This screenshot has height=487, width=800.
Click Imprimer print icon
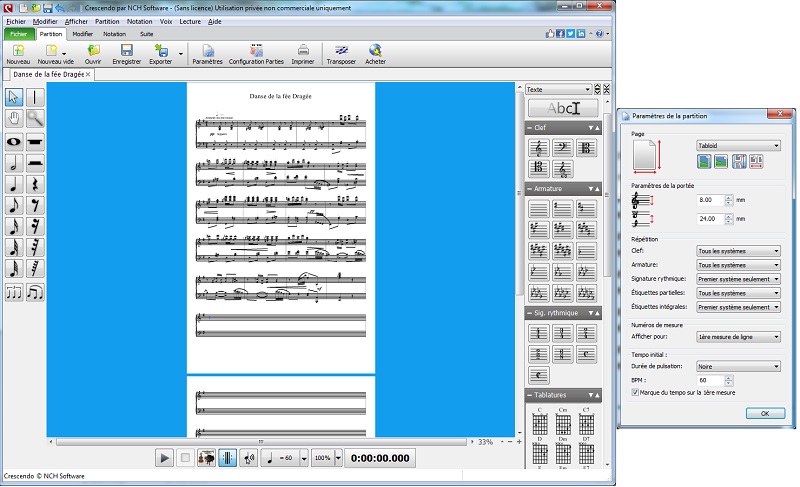(x=303, y=54)
